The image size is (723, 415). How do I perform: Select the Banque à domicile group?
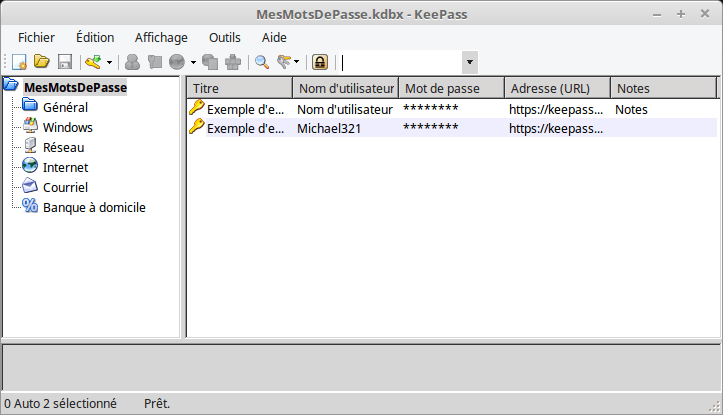pos(94,208)
